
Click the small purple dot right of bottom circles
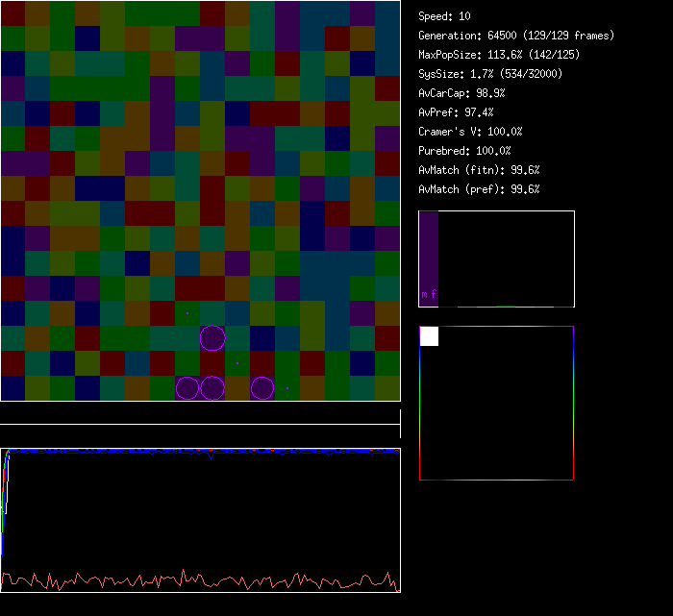pos(287,388)
